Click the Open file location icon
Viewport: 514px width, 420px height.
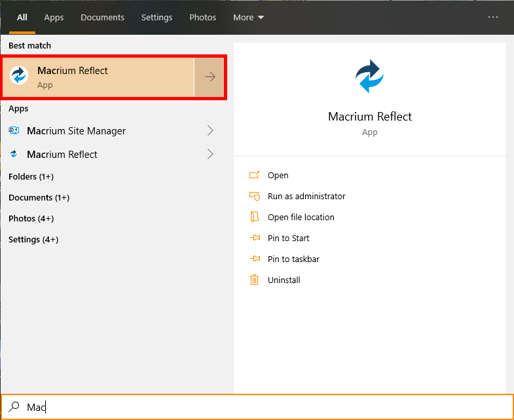point(254,217)
